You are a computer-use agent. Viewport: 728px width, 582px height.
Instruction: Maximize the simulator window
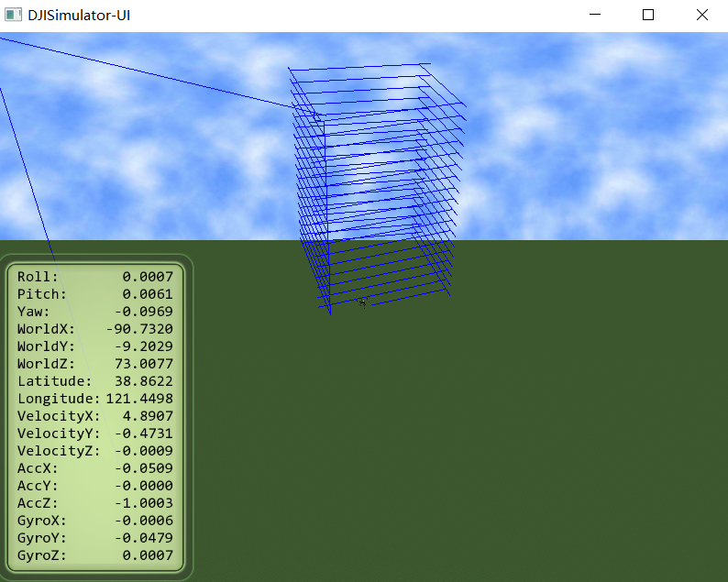[x=648, y=15]
